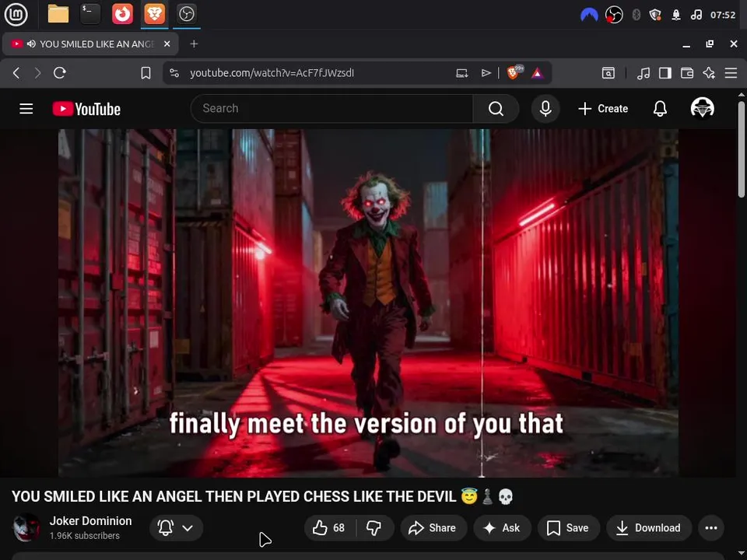Mute the tab via speaker icon

(x=31, y=44)
